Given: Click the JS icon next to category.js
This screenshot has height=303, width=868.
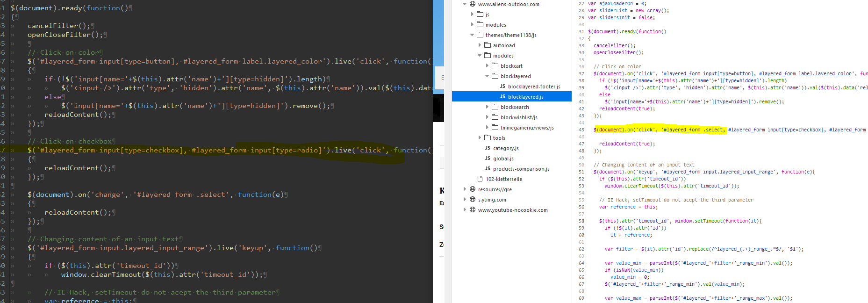Looking at the screenshot, I should coord(488,148).
